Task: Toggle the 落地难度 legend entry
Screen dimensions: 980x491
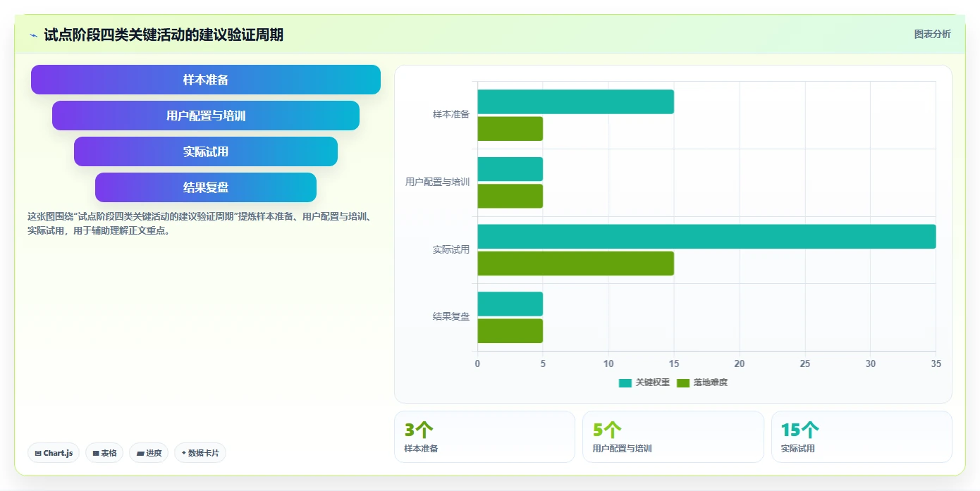Action: [702, 383]
